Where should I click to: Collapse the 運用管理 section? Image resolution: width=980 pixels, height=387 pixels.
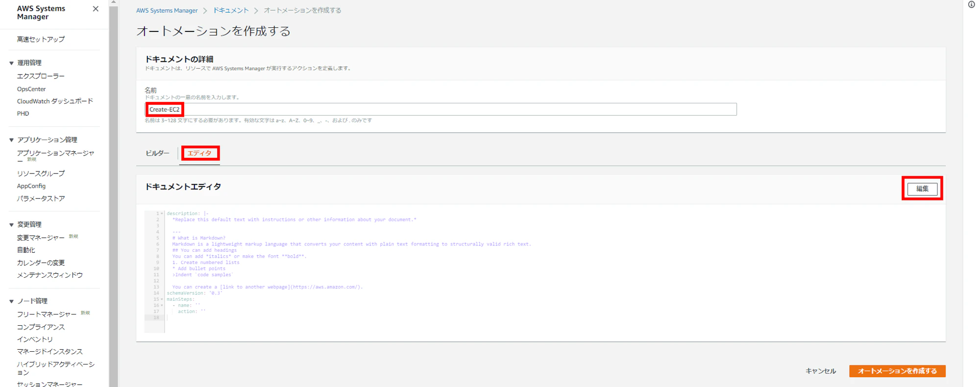[11, 63]
